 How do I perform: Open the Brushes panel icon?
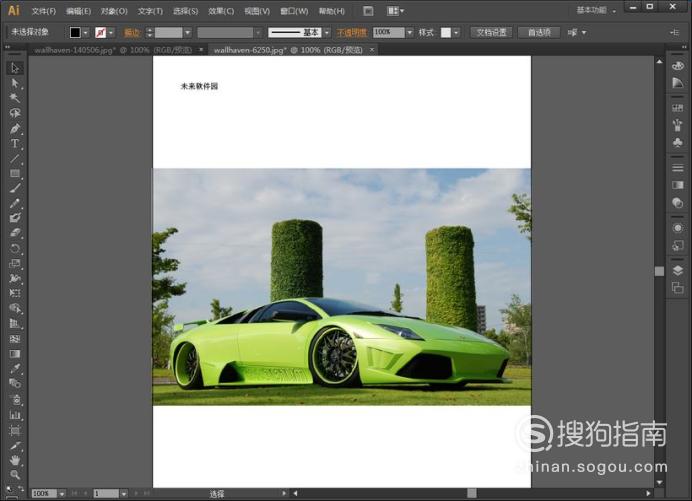(677, 125)
